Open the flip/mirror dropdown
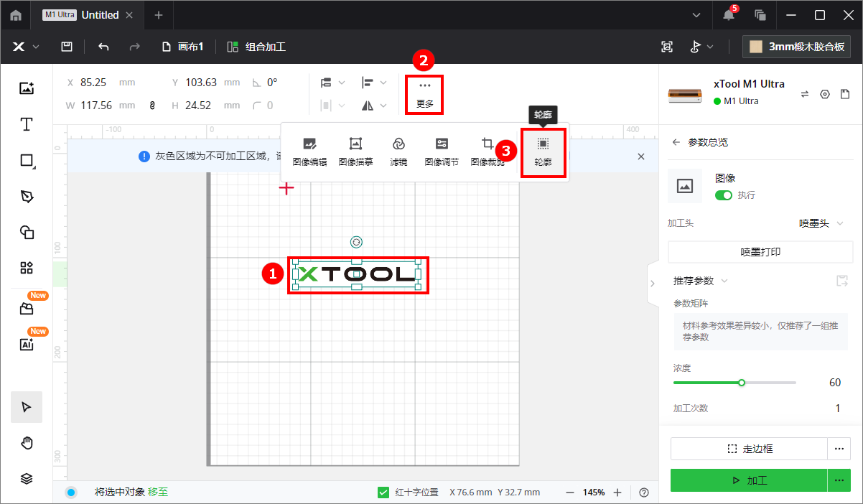The width and height of the screenshot is (863, 504). pos(374,106)
